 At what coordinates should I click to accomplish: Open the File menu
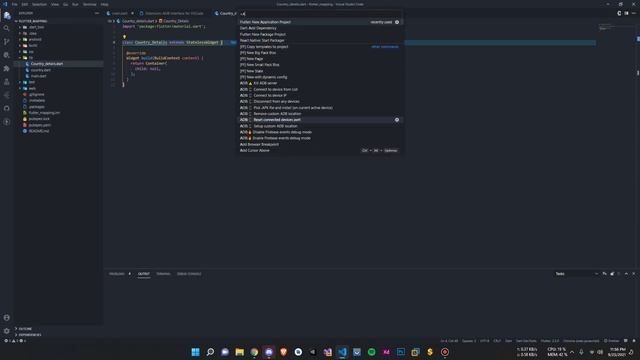pyautogui.click(x=15, y=4)
